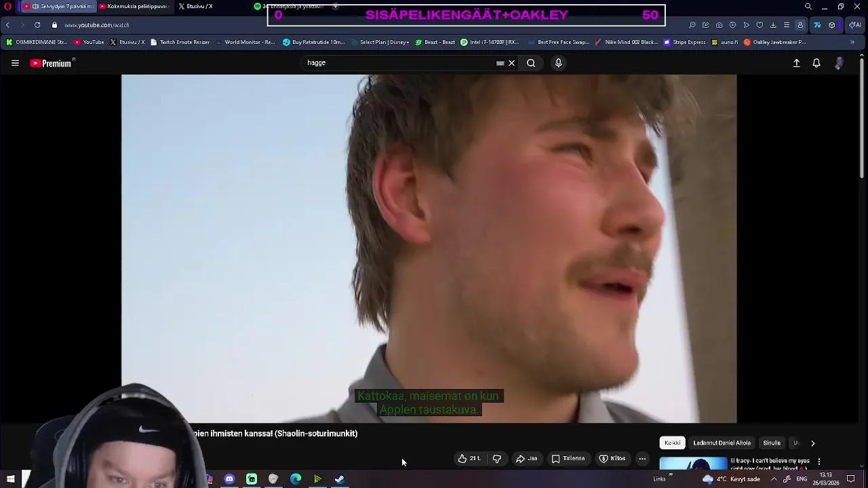Switch to Selviydyin 7 päivää tab

(x=58, y=7)
